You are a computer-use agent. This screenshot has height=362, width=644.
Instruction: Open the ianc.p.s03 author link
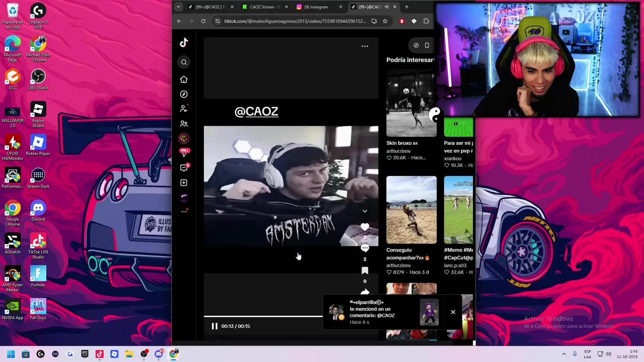click(x=455, y=265)
